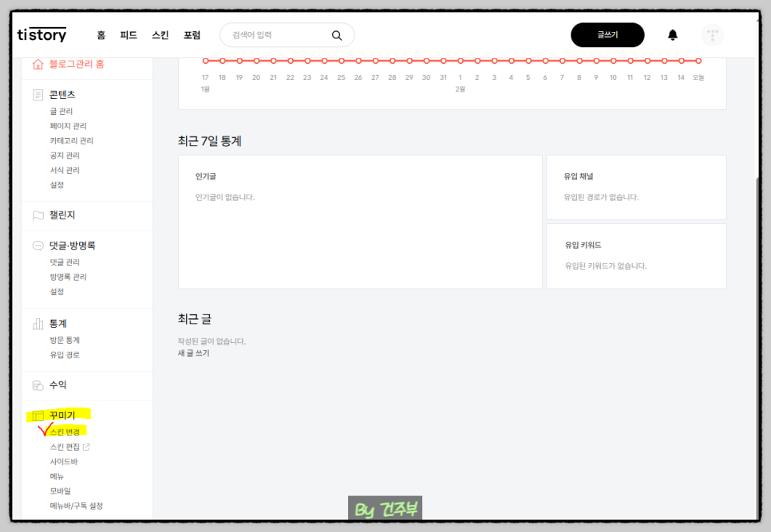The image size is (771, 532).
Task: Open the profile menu icon at top right
Action: click(x=712, y=35)
